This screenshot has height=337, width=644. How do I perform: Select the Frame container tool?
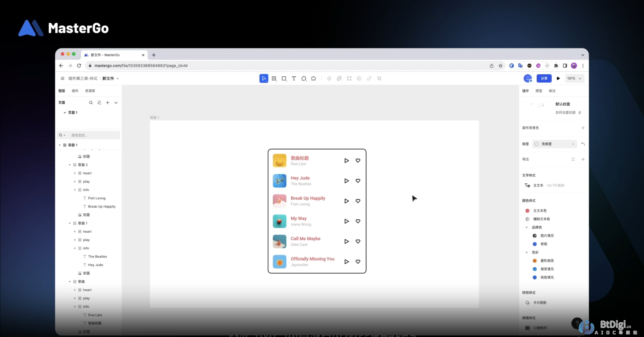pos(274,78)
